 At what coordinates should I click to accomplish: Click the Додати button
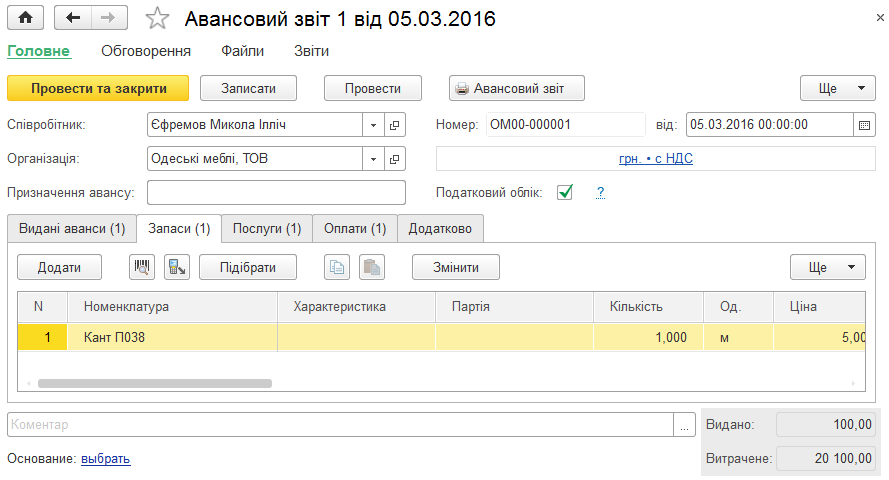[60, 267]
